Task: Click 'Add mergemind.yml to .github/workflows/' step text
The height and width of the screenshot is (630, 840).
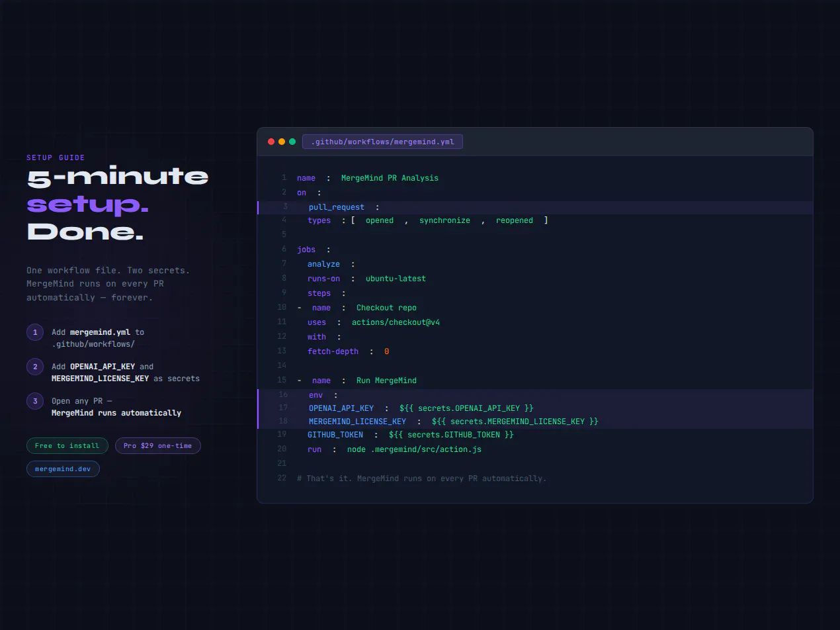Action: [98, 338]
